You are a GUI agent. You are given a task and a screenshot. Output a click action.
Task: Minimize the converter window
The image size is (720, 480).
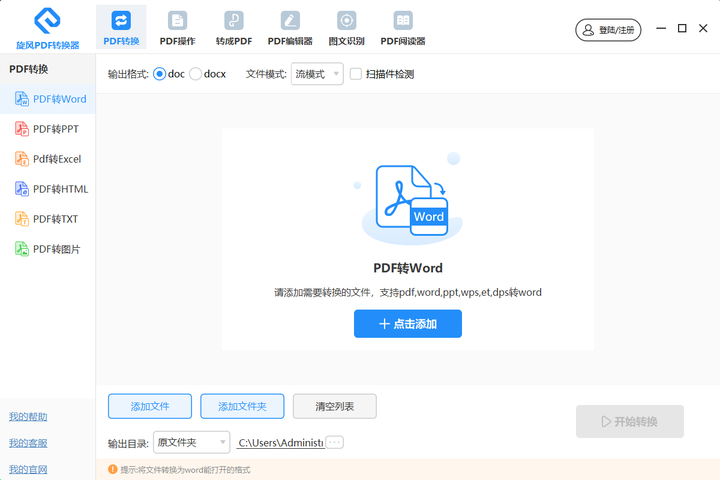(x=661, y=28)
